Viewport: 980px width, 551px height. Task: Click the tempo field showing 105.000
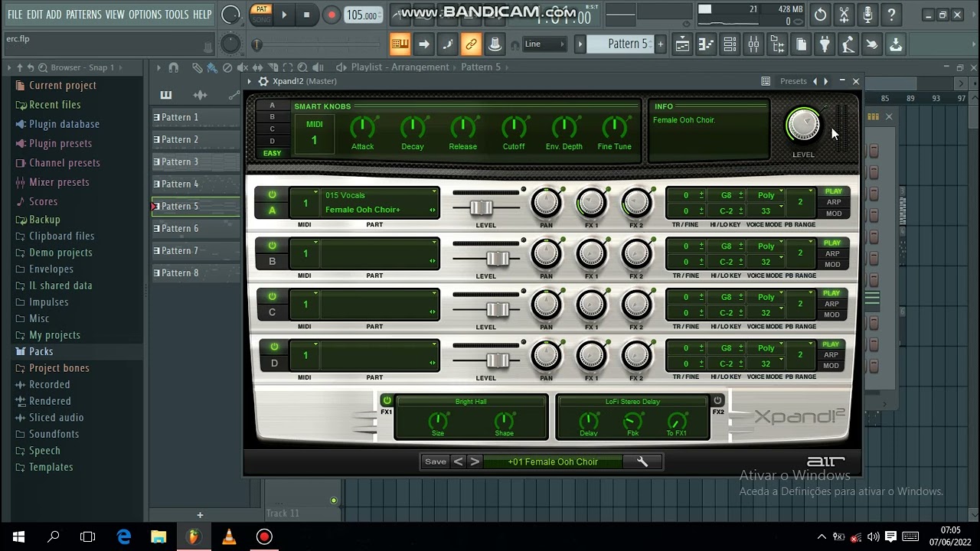point(362,15)
